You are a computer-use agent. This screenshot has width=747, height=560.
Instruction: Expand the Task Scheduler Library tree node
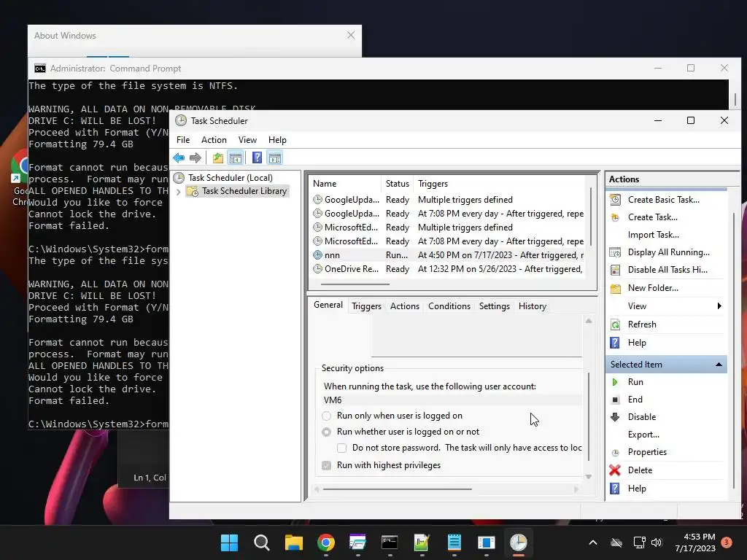pos(179,192)
